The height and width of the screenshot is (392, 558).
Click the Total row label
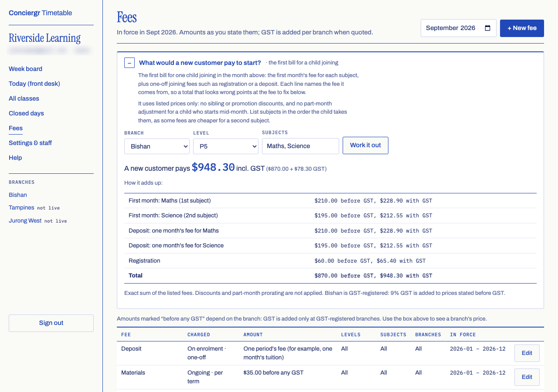point(136,275)
